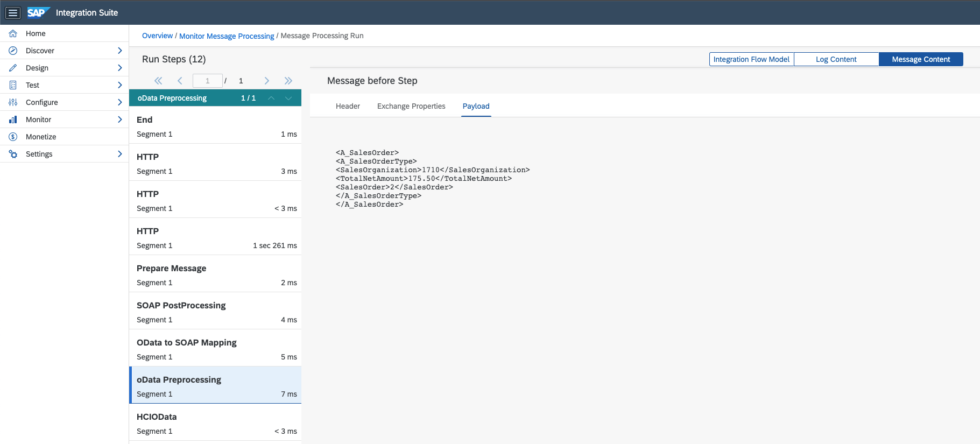The image size is (980, 444).
Task: Select the SOAP PostProcessing run step
Action: click(215, 311)
